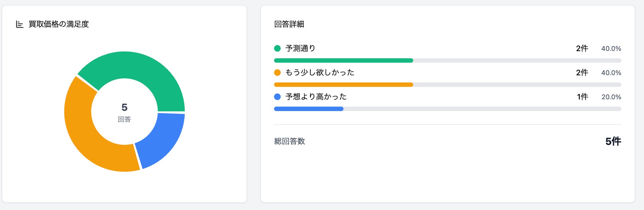Click the 予測通り legend label

pos(300,48)
